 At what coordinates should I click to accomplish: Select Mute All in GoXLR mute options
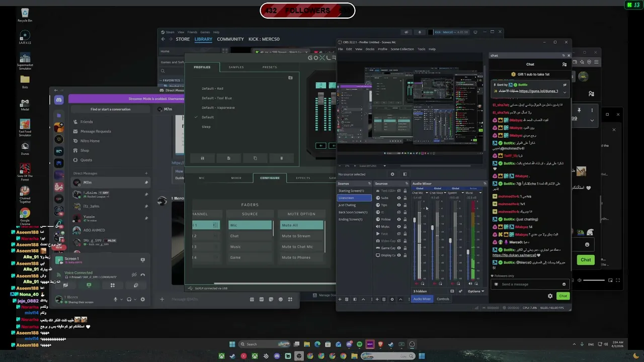click(302, 225)
